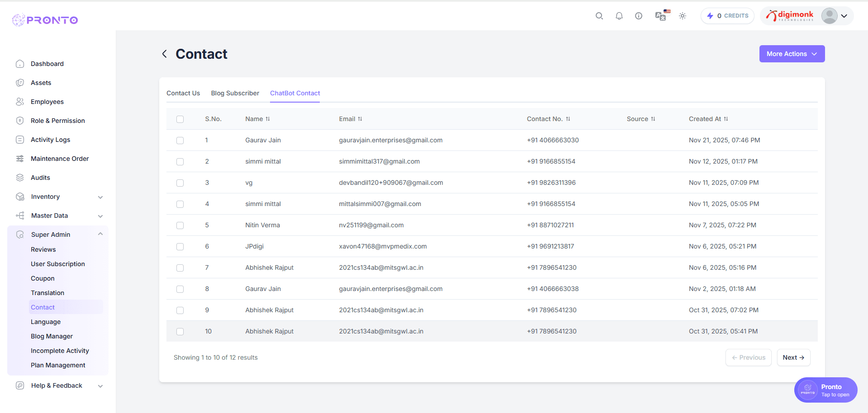This screenshot has height=413, width=868.
Task: Open the More Actions menu
Action: 791,53
